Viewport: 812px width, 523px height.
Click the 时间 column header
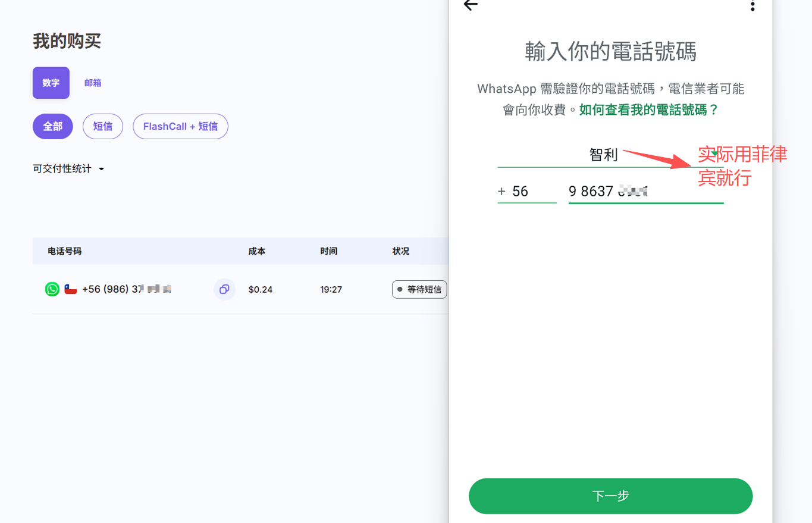click(328, 251)
